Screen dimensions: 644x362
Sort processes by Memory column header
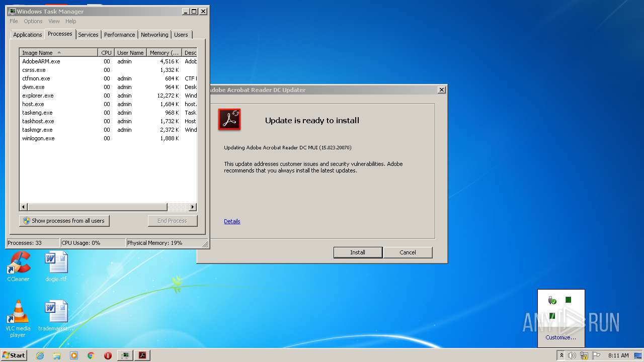tap(164, 52)
